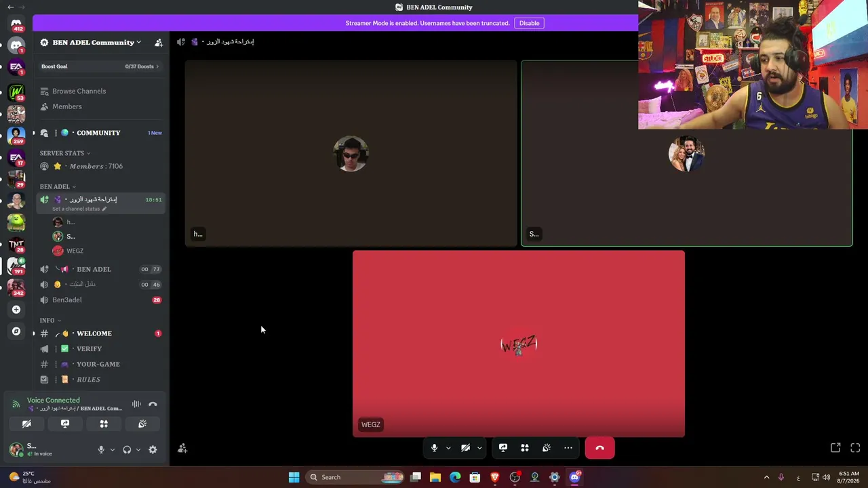This screenshot has height=488, width=868.
Task: Share your screen from the call control bar
Action: (503, 448)
